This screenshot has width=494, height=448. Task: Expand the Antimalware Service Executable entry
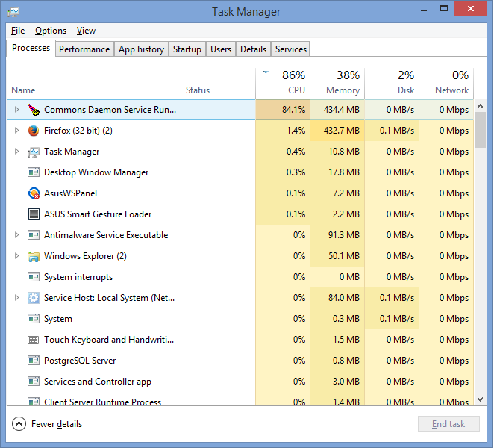pos(17,235)
